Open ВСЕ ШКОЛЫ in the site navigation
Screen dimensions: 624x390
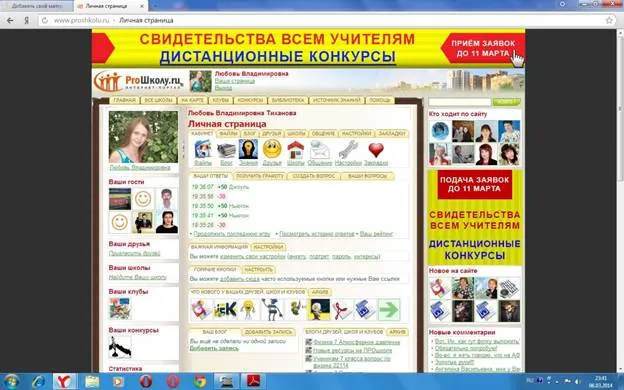158,100
